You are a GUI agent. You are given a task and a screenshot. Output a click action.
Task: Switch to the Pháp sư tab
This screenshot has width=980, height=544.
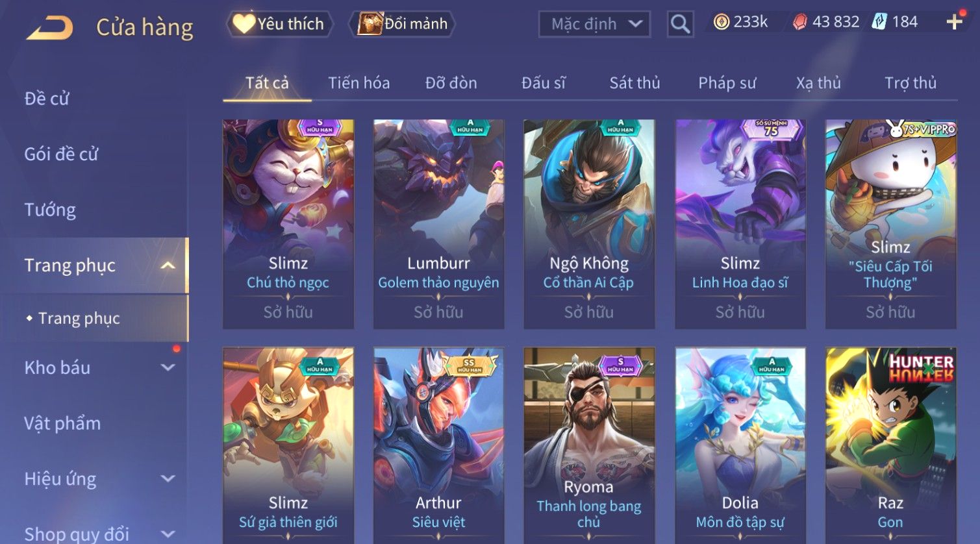(727, 83)
